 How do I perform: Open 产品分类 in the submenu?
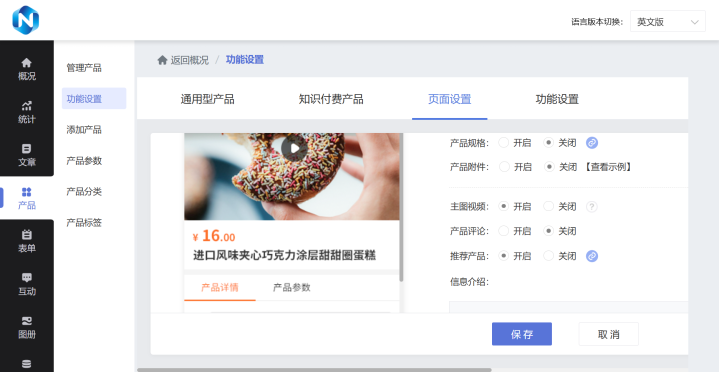click(x=84, y=192)
